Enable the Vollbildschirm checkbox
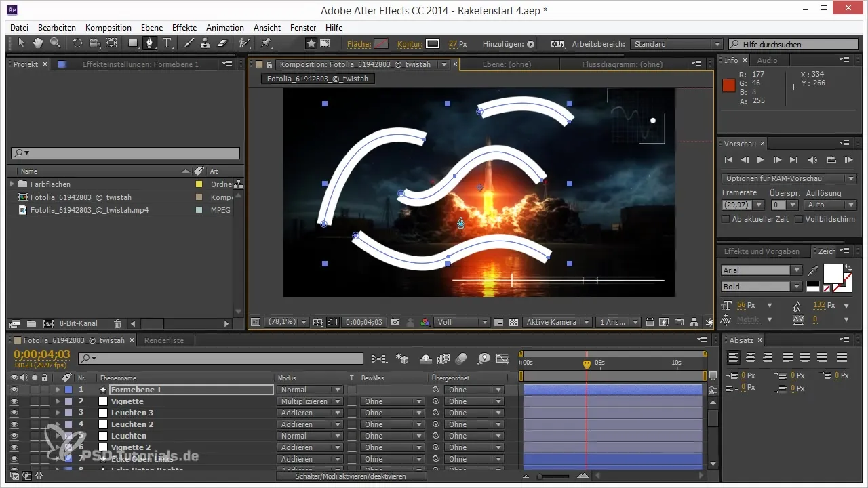Image resolution: width=868 pixels, height=488 pixels. pyautogui.click(x=799, y=219)
